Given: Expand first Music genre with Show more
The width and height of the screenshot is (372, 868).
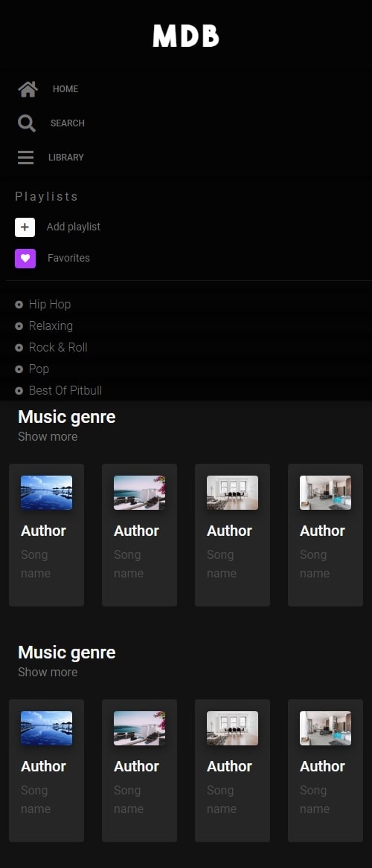Looking at the screenshot, I should pos(48,437).
